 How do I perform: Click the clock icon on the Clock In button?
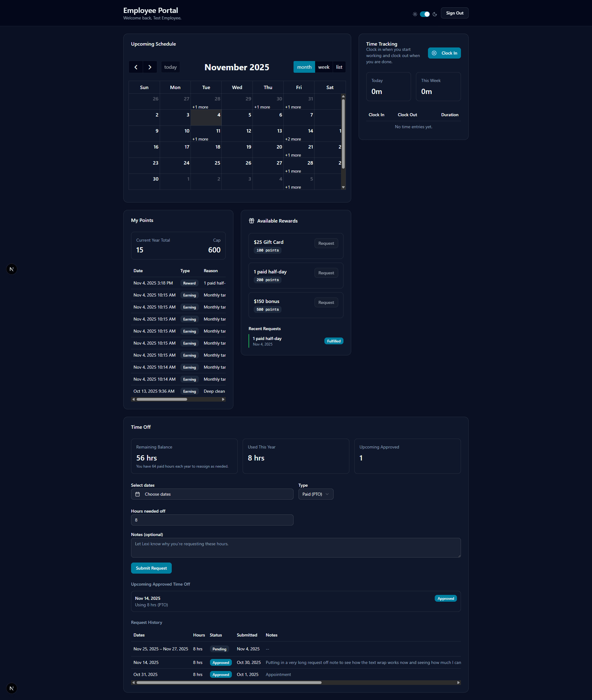pyautogui.click(x=434, y=53)
